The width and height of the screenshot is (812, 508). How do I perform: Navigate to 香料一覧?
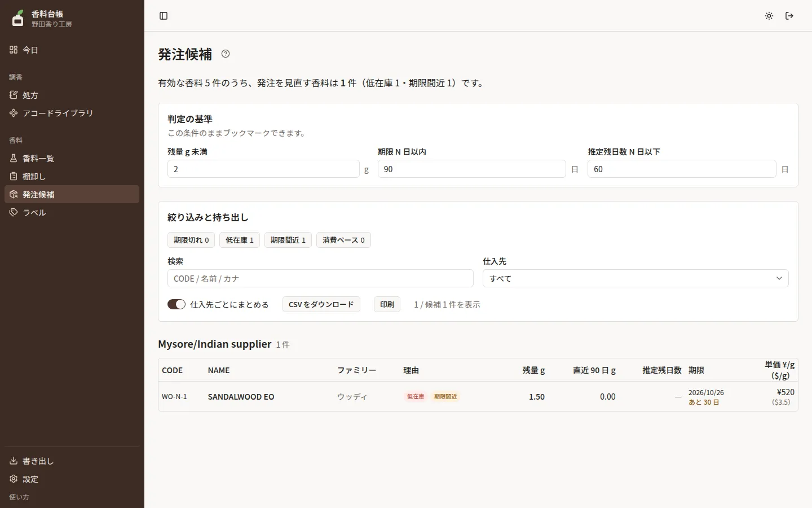click(72, 158)
